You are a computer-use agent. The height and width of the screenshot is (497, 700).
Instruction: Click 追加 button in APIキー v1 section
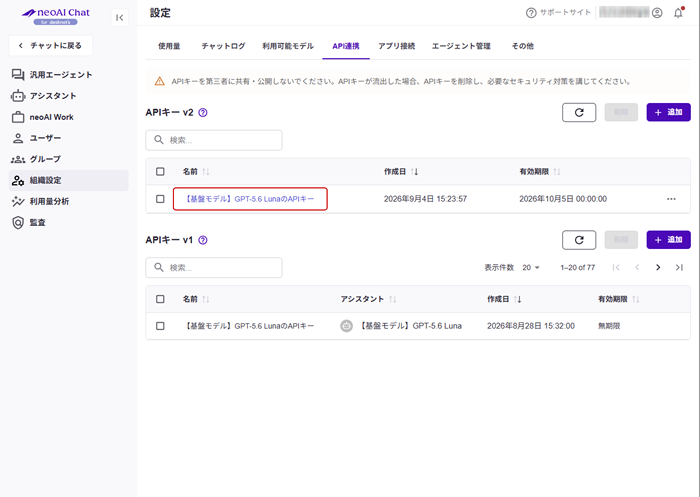click(x=668, y=240)
